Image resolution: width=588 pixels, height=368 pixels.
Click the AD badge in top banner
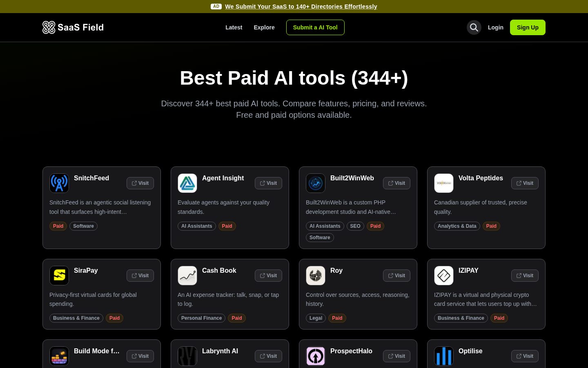click(x=216, y=7)
